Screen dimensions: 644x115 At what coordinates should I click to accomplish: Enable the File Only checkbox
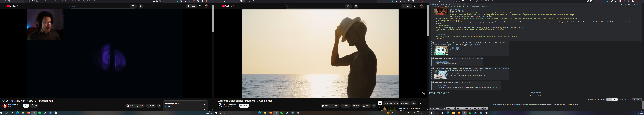[598, 100]
